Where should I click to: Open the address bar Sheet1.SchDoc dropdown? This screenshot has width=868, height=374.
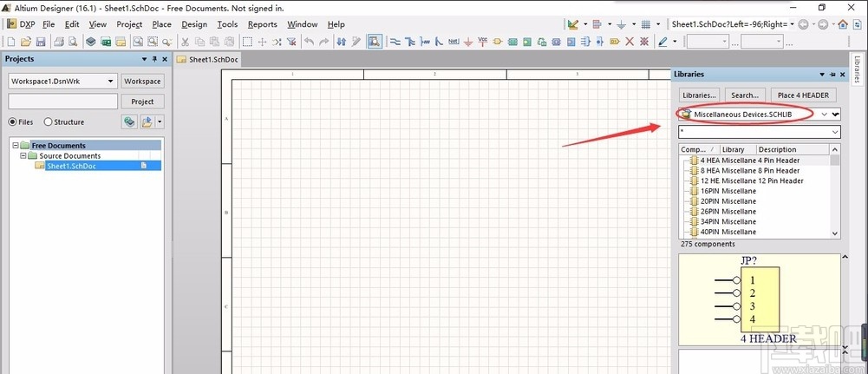(793, 24)
